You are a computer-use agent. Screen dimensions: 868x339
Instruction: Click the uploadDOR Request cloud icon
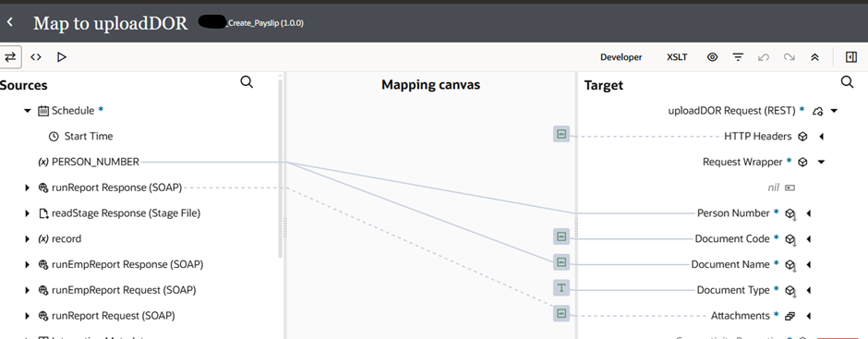pyautogui.click(x=817, y=111)
